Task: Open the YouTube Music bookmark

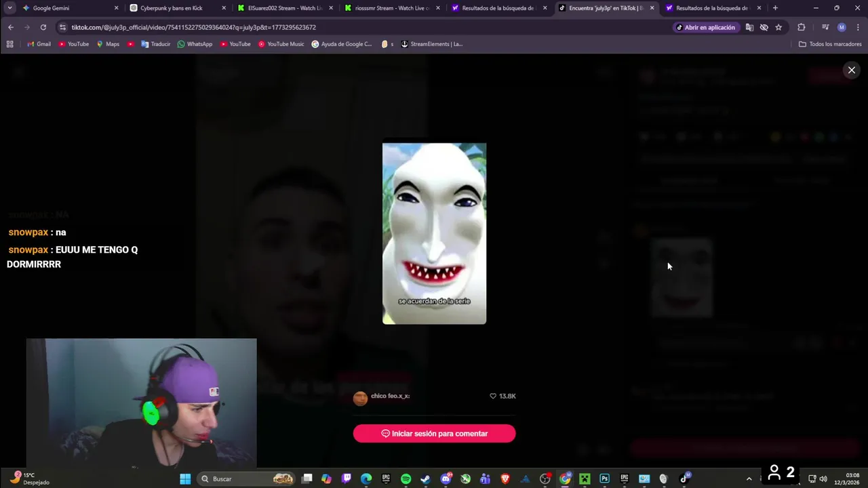Action: click(281, 44)
